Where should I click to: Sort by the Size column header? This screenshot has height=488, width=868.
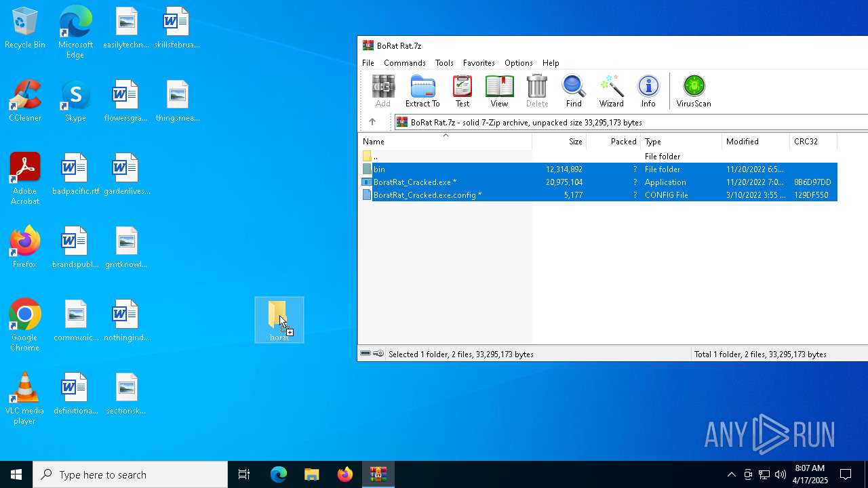click(x=559, y=142)
